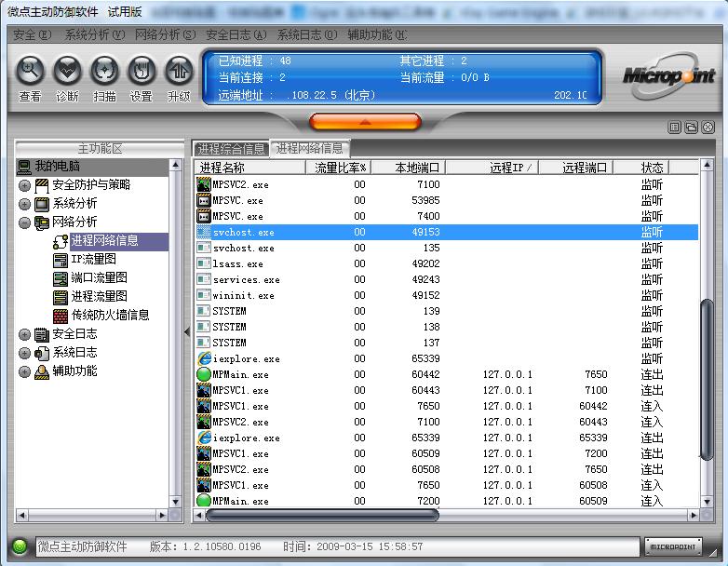Select the 进程网络信息 tab
This screenshot has height=566, width=728.
pyautogui.click(x=310, y=149)
